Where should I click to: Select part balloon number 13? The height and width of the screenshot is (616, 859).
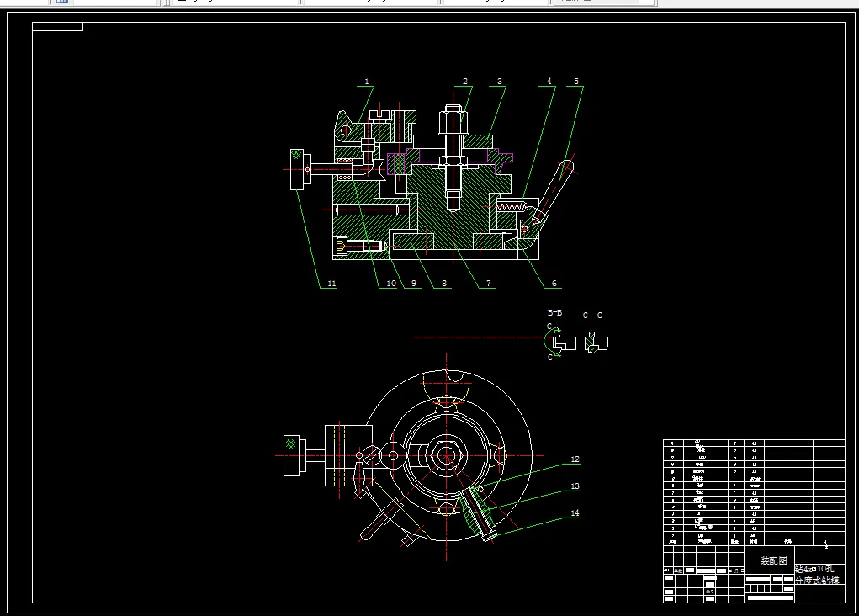click(x=575, y=486)
